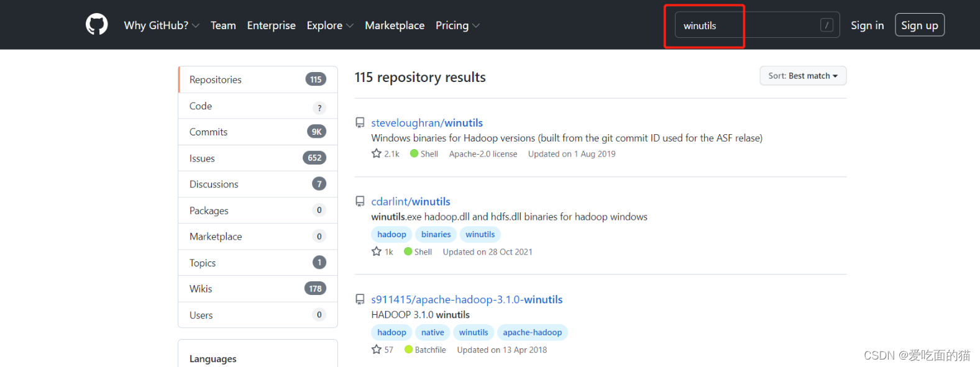Click the 1k star icon

[376, 251]
